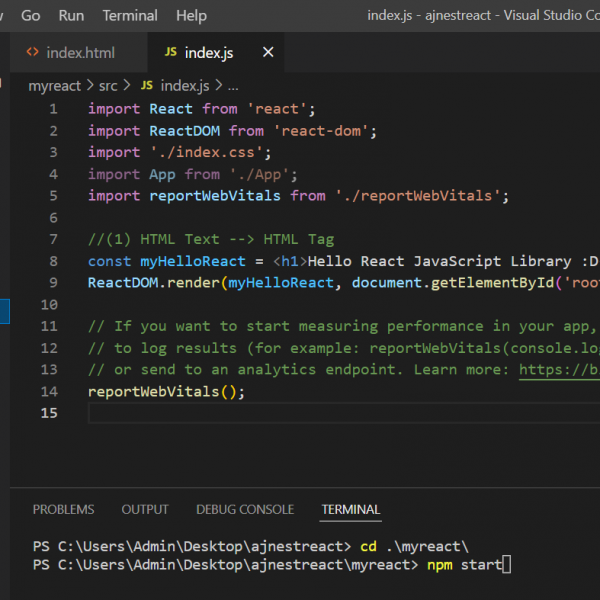The height and width of the screenshot is (600, 600).
Task: Click the JS icon in the breadcrumb
Action: 147,86
